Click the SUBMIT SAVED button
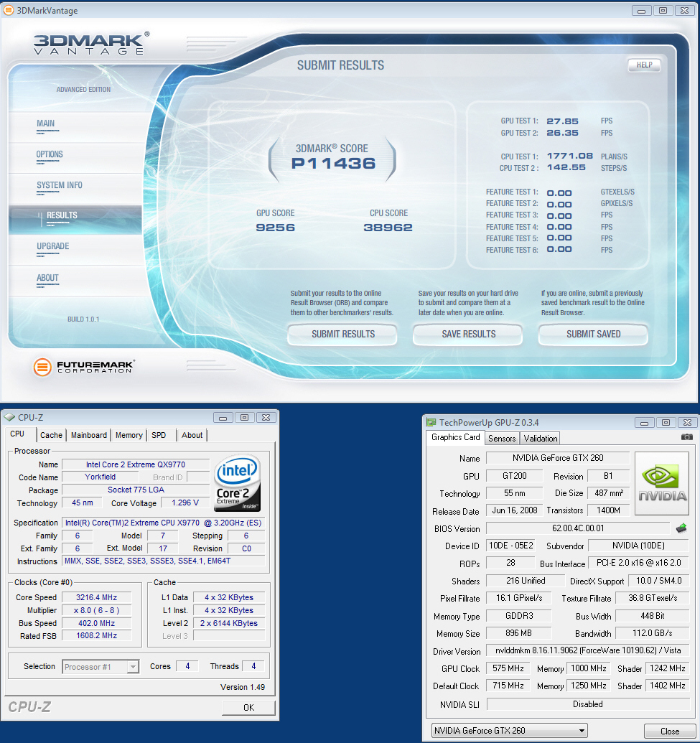Image resolution: width=700 pixels, height=743 pixels. [x=593, y=334]
